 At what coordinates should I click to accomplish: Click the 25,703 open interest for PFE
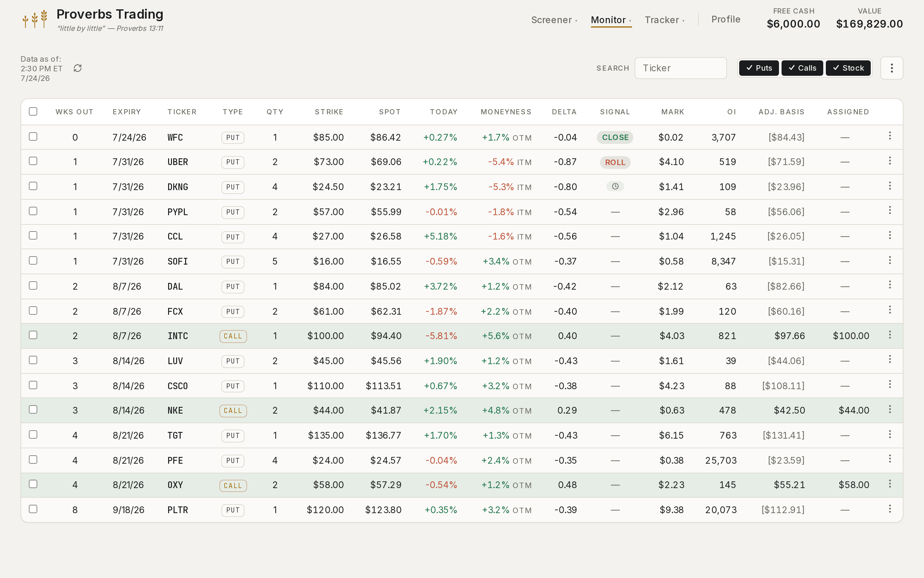point(721,460)
